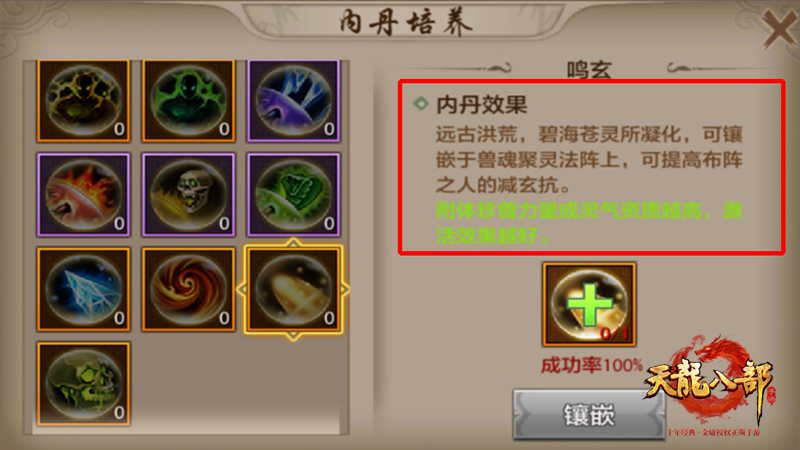The image size is (800, 450).
Task: Click the 镶嵌 embed button
Action: coord(589,414)
